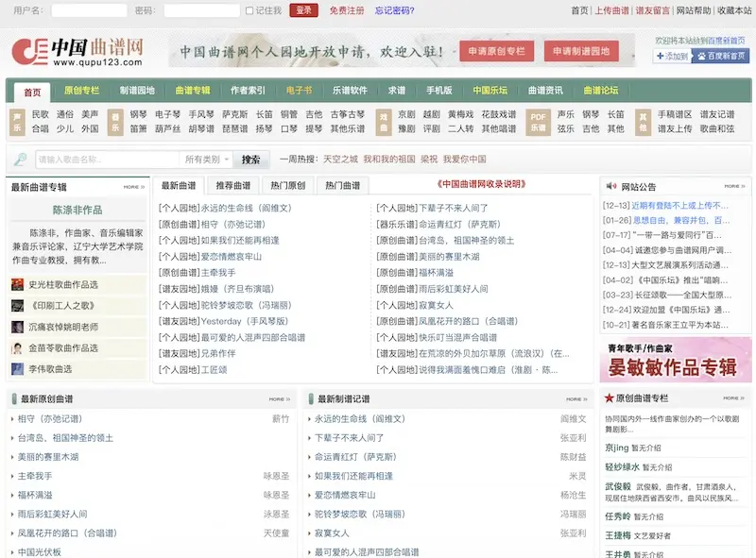Viewport: 756px width, 558px height.
Task: Focus the song name search field
Action: (x=107, y=160)
